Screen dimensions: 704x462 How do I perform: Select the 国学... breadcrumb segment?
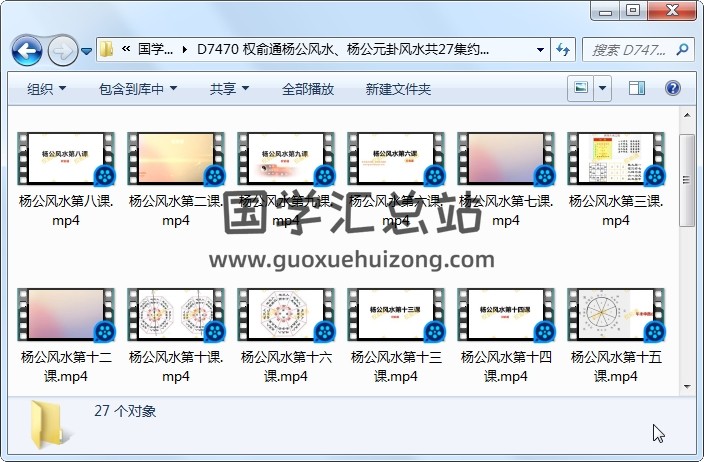click(x=155, y=49)
